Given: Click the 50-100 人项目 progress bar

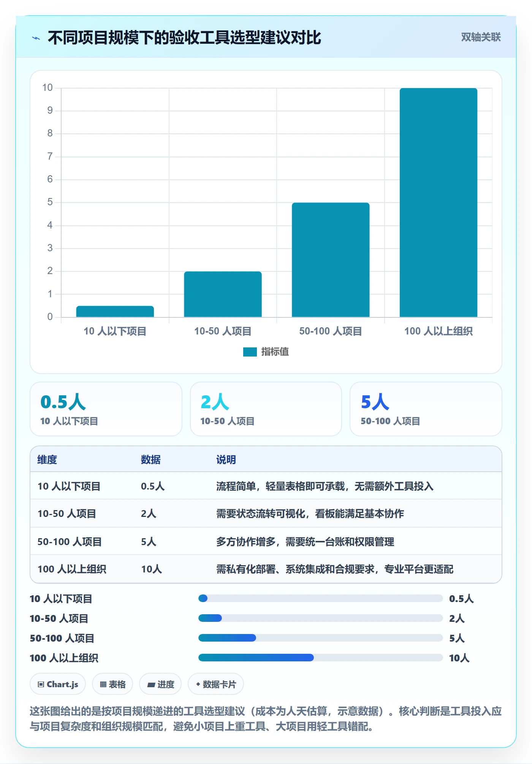Looking at the screenshot, I should [x=321, y=638].
